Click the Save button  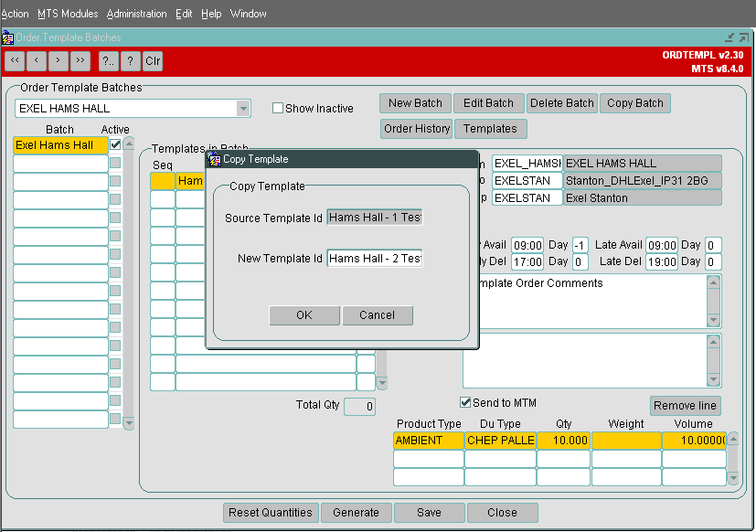pyautogui.click(x=429, y=513)
